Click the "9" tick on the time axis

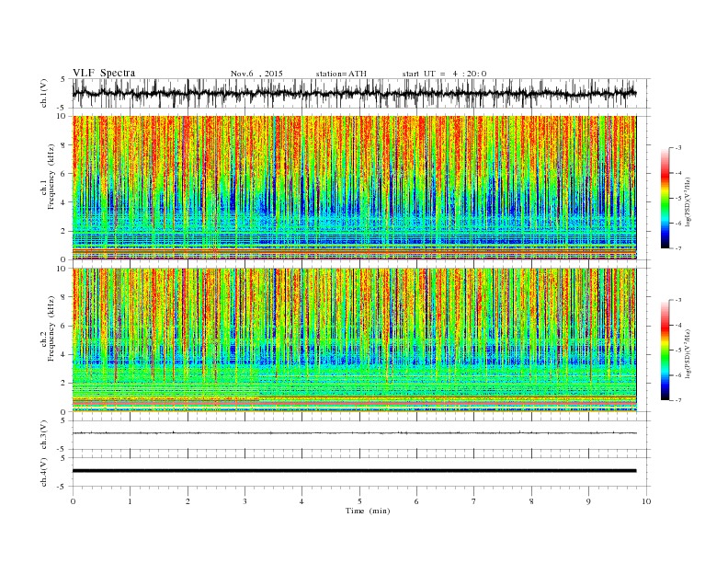coord(588,501)
